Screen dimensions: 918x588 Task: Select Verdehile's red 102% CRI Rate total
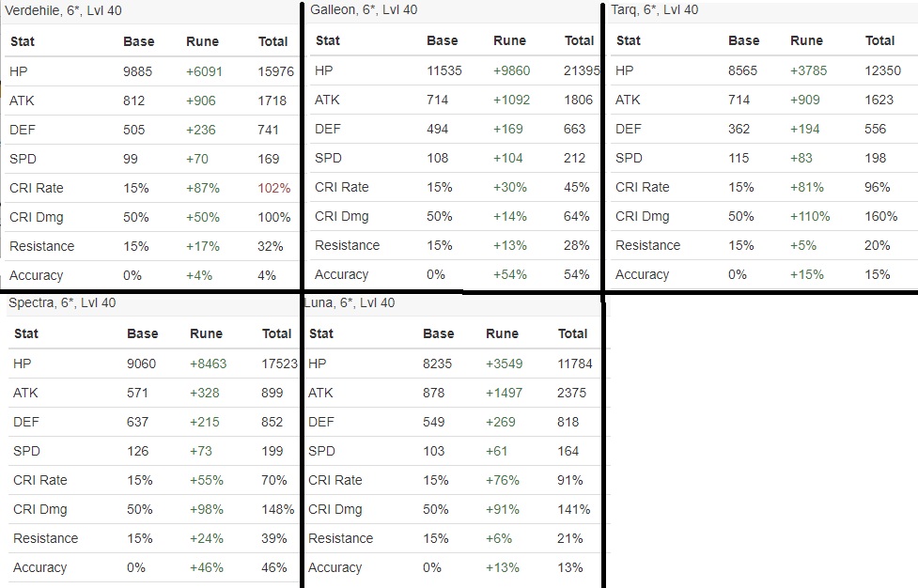pyautogui.click(x=274, y=189)
